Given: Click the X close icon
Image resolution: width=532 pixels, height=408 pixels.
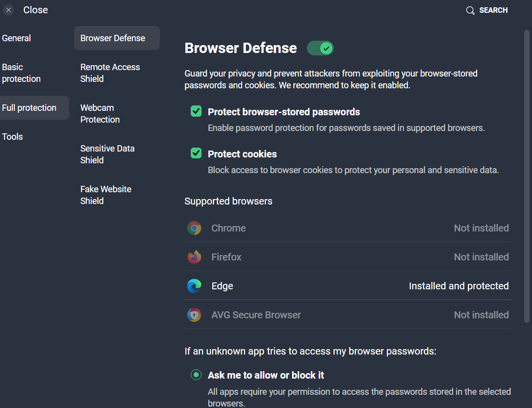Looking at the screenshot, I should 9,10.
